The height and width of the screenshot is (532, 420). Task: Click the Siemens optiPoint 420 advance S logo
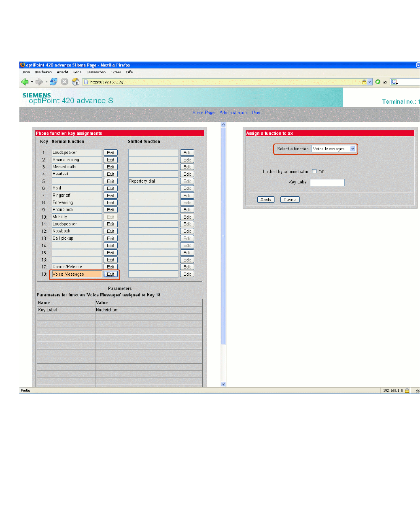click(68, 98)
